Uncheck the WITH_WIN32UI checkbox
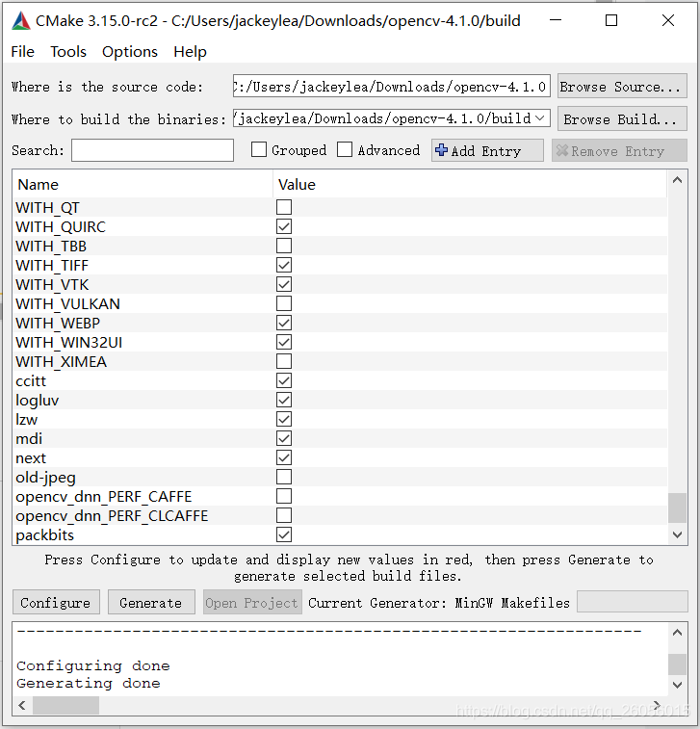The image size is (700, 729). click(x=284, y=342)
